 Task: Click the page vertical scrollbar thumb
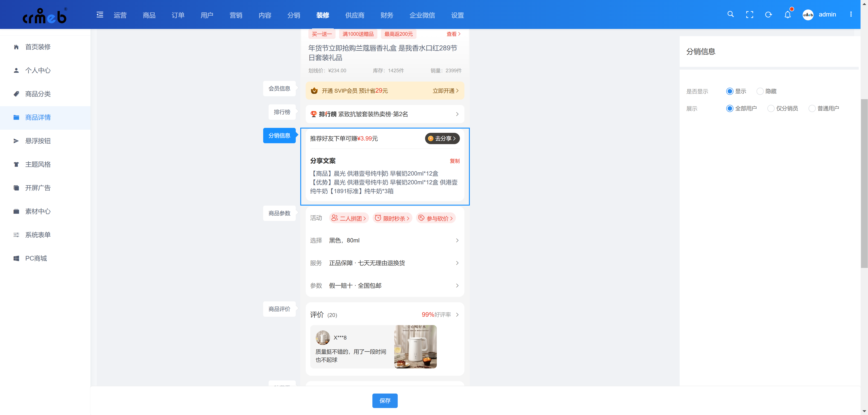[x=864, y=183]
